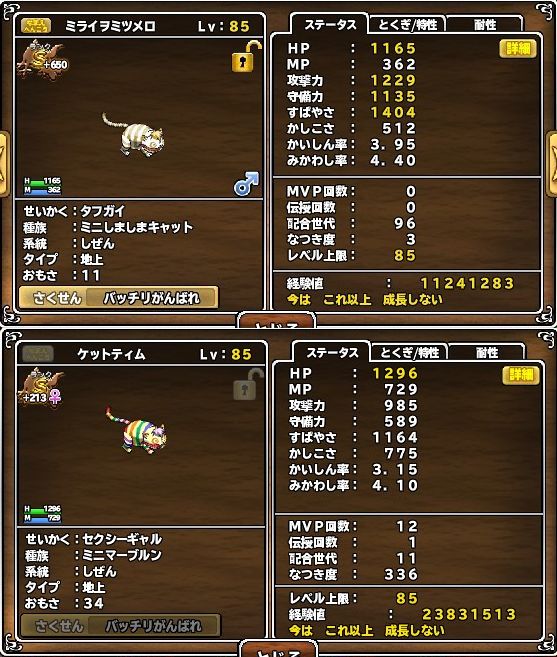
Task: Select the lower ステータス tab
Action: click(x=332, y=352)
